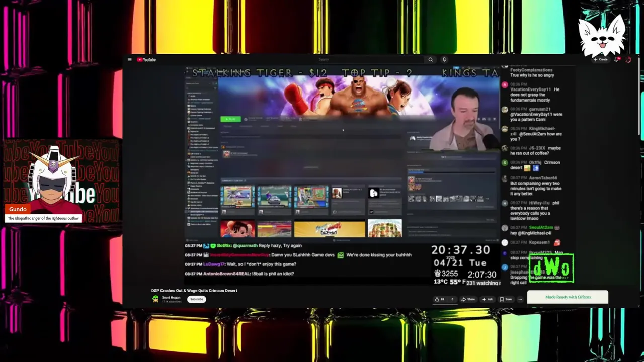Start voice search with microphone icon

click(444, 60)
